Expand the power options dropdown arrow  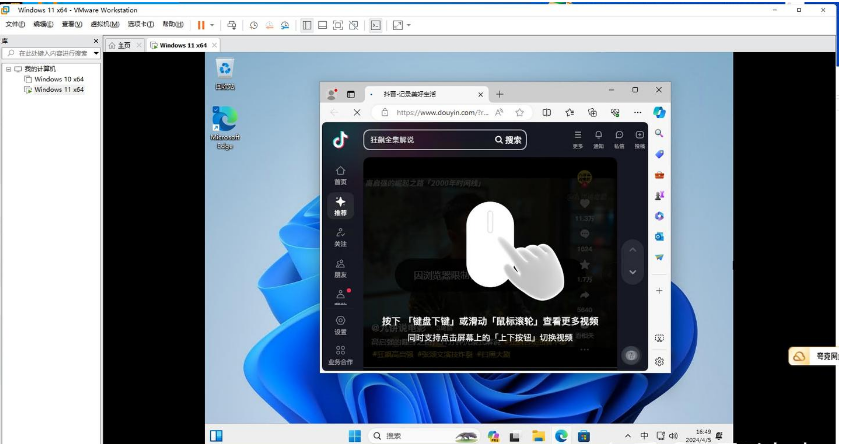[212, 25]
